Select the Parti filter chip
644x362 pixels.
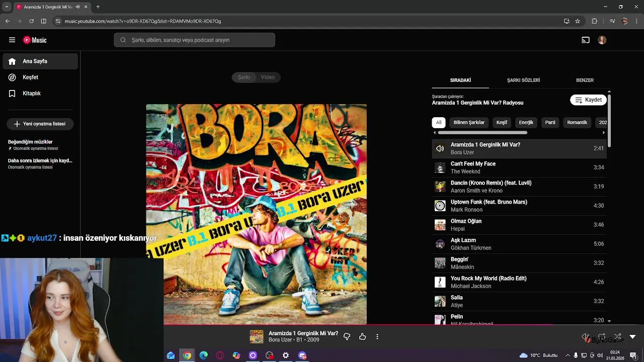(550, 123)
